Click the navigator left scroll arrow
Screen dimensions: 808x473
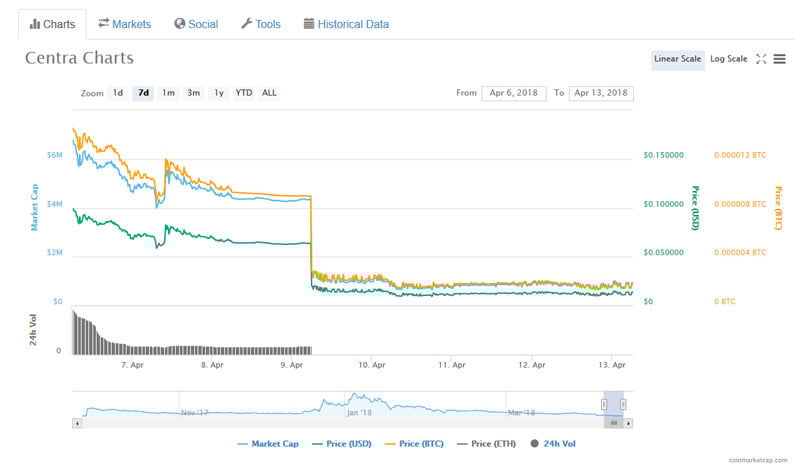(x=77, y=424)
